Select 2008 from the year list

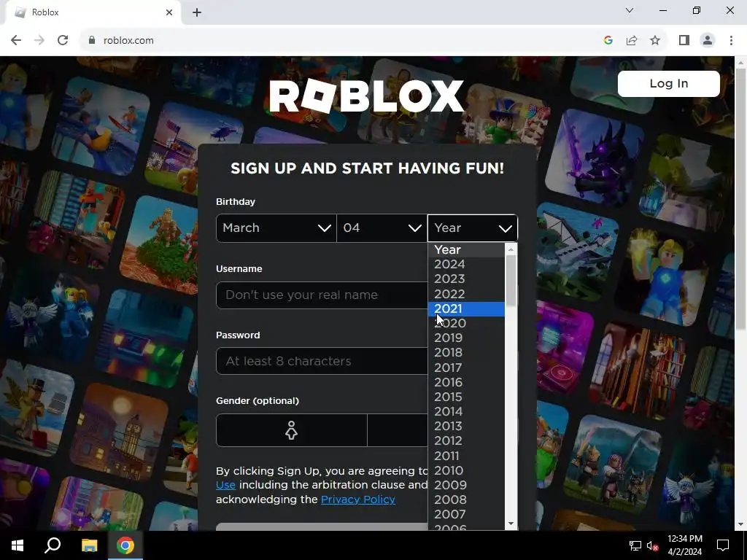pyautogui.click(x=466, y=499)
